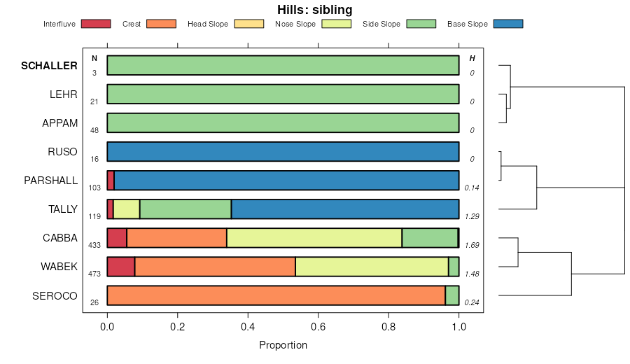Click the Interfluve red legend swatch
The height and width of the screenshot is (364, 630).
pos(96,24)
